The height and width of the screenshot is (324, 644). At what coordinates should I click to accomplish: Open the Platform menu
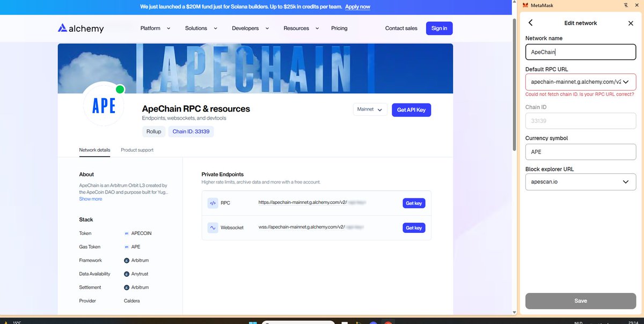[x=155, y=28]
